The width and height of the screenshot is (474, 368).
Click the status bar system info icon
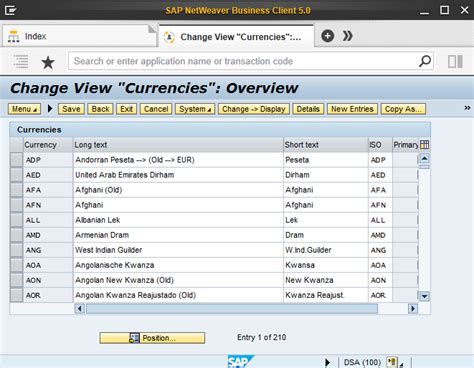click(x=392, y=362)
